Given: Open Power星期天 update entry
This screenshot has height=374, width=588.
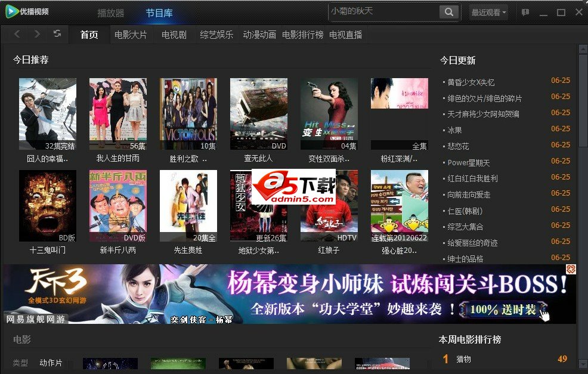Looking at the screenshot, I should [x=468, y=163].
